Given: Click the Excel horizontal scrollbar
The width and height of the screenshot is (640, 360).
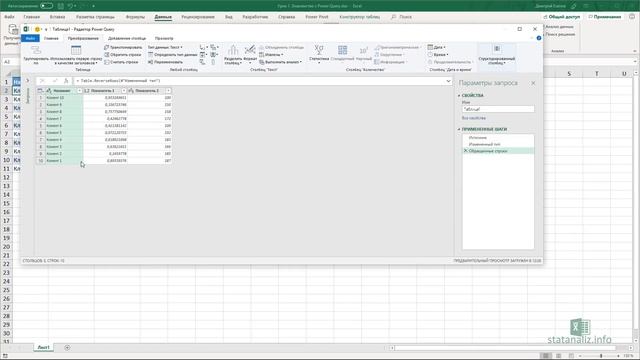Looking at the screenshot, I should (504, 348).
